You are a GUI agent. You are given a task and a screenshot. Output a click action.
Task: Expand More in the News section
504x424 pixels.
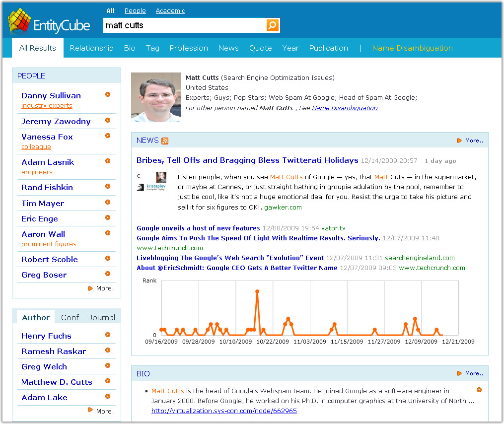click(x=474, y=141)
